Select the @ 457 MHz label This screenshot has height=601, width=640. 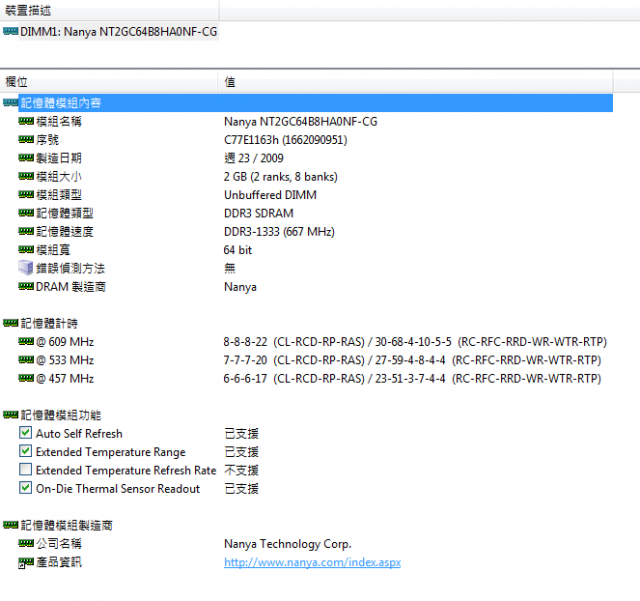click(65, 378)
